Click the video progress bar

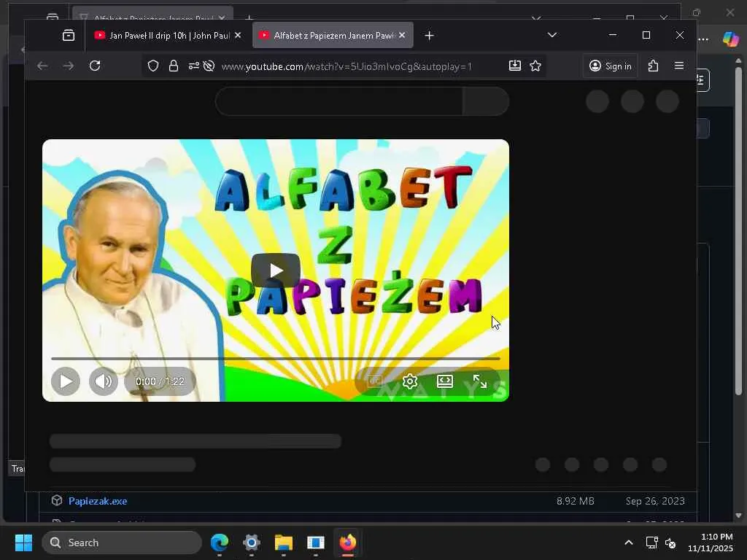pos(275,358)
